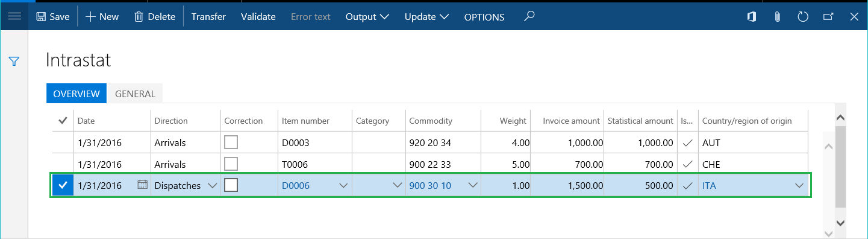Open the Office app icon
The height and width of the screenshot is (239, 868).
coord(751,17)
